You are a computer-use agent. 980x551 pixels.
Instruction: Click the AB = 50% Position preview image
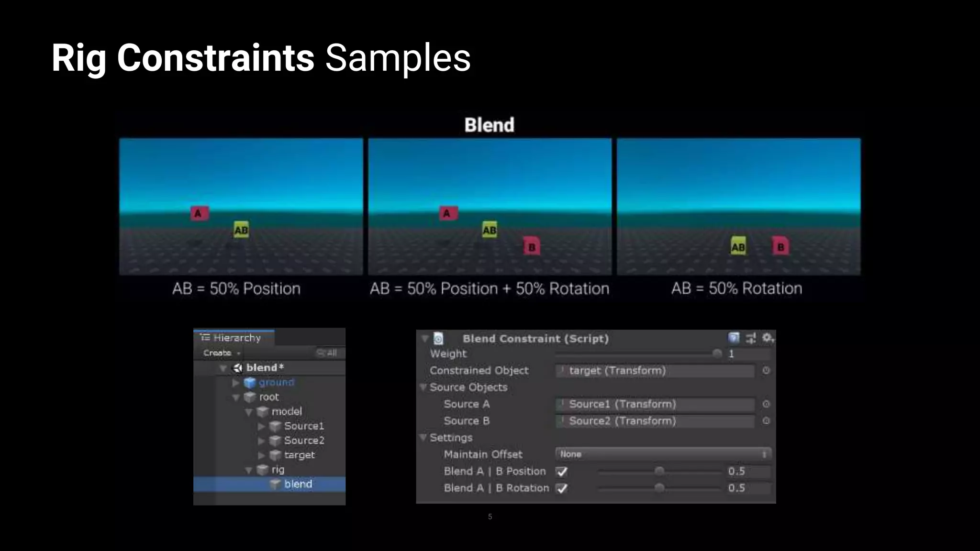pyautogui.click(x=241, y=207)
